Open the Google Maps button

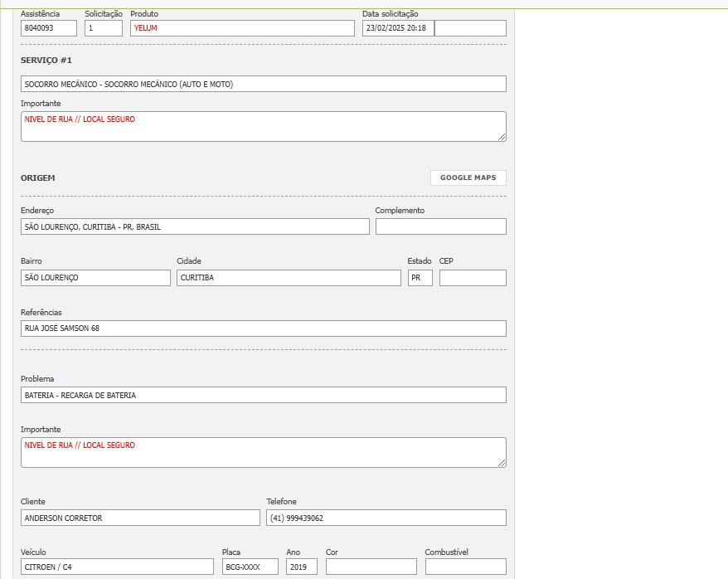click(468, 178)
